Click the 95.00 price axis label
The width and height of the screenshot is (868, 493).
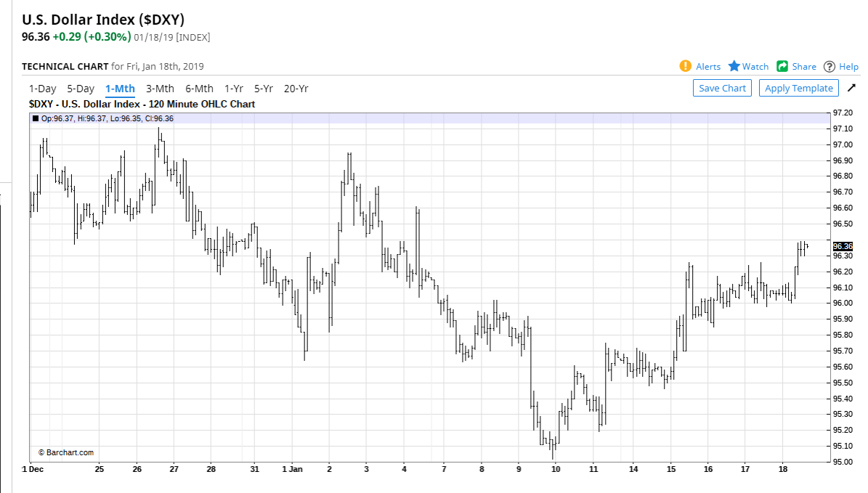pyautogui.click(x=843, y=462)
